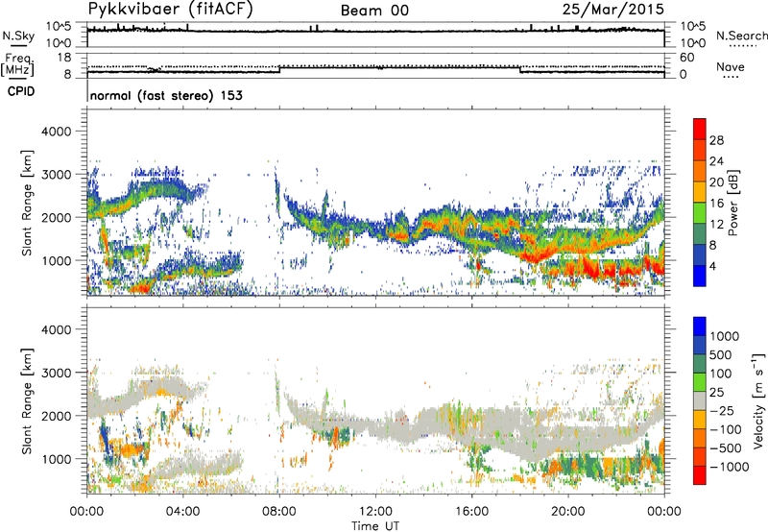Click the date "25/Mar/2015"
This screenshot has height=532, width=768.
[x=613, y=9]
